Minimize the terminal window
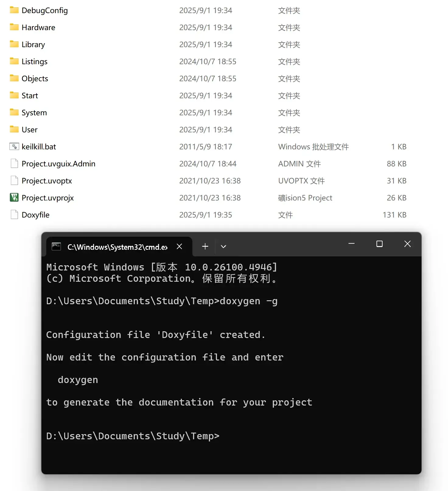The image size is (448, 491). click(352, 244)
